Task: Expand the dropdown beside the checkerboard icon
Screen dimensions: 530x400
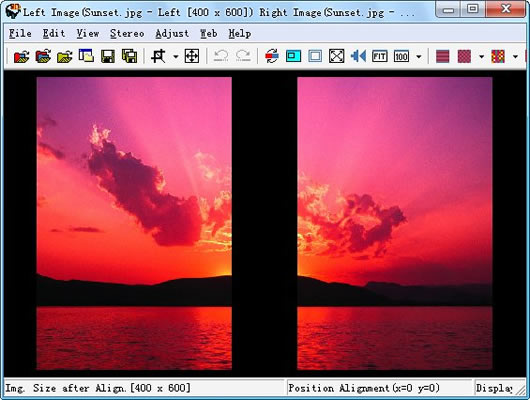Action: 481,56
